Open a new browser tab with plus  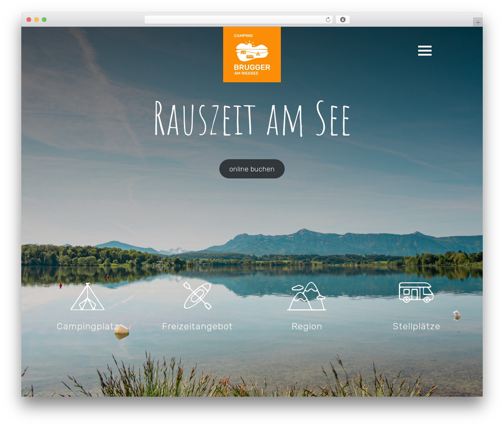pyautogui.click(x=478, y=22)
